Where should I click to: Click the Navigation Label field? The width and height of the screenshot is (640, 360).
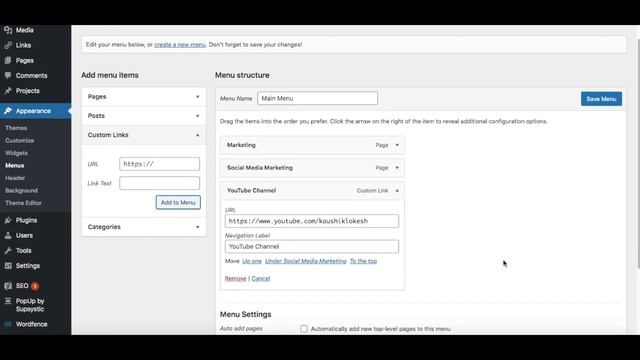click(312, 247)
